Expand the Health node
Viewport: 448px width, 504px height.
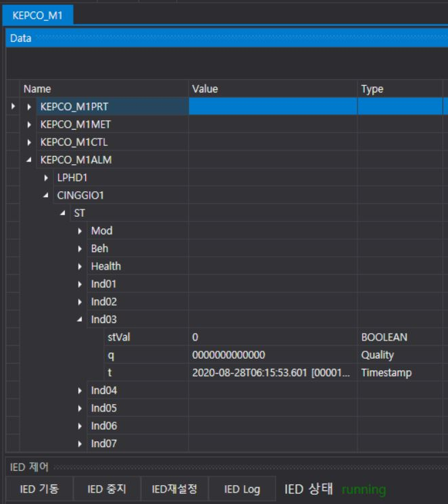tap(80, 266)
